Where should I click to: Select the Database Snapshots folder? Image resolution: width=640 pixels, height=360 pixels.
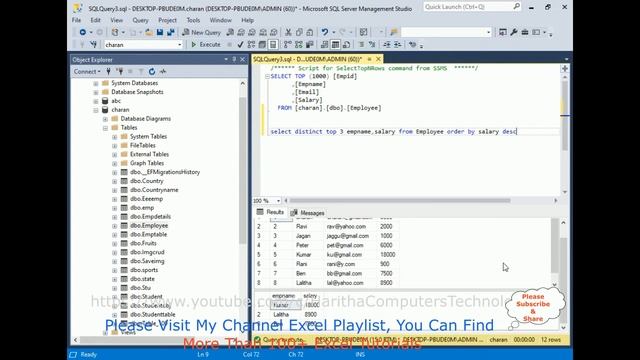pyautogui.click(x=137, y=92)
